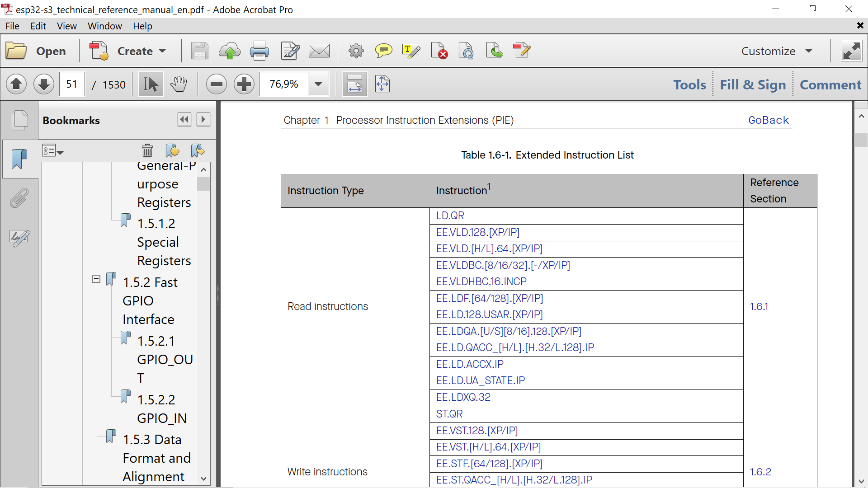Delete selected bookmark with trash icon
Image resolution: width=868 pixels, height=488 pixels.
pos(147,150)
